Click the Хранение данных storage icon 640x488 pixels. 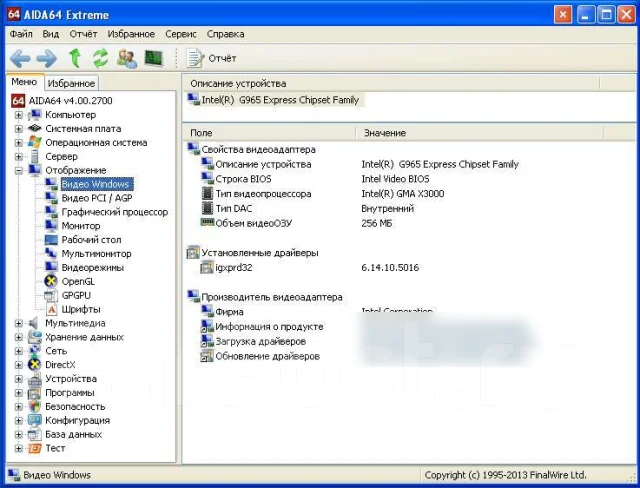pos(35,337)
